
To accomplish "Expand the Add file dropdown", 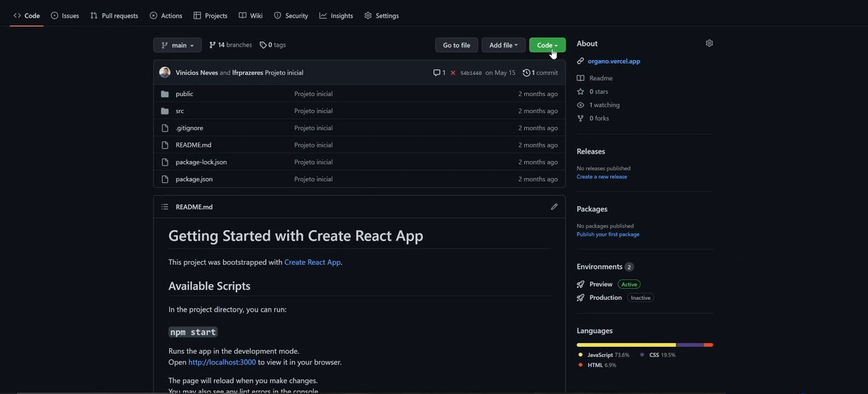I will tap(503, 45).
